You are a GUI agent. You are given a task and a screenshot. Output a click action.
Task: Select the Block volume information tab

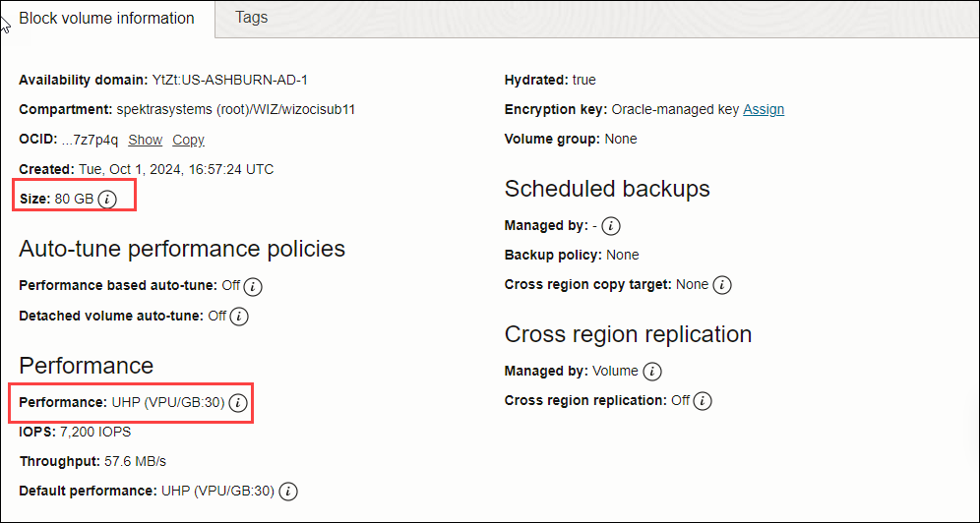click(x=107, y=18)
